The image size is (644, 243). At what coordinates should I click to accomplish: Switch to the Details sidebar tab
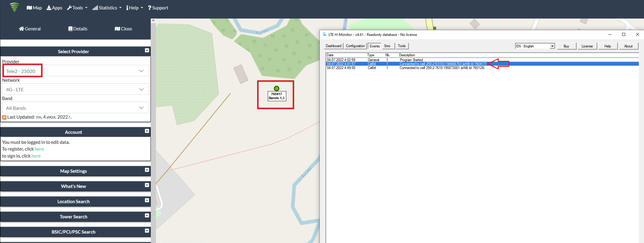coord(78,29)
